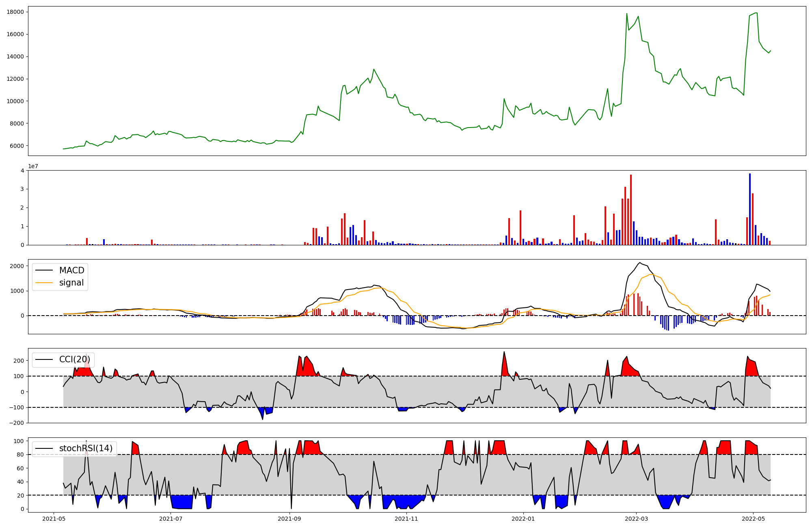Image resolution: width=812 pixels, height=528 pixels.
Task: Click the tallest red volume bar
Action: (631, 210)
